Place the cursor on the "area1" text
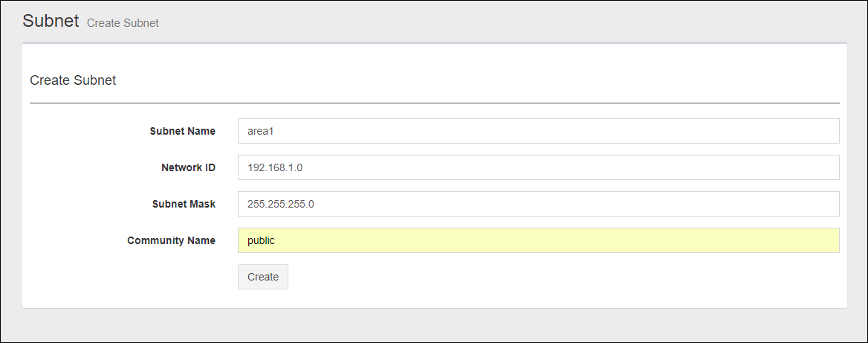 pos(262,131)
